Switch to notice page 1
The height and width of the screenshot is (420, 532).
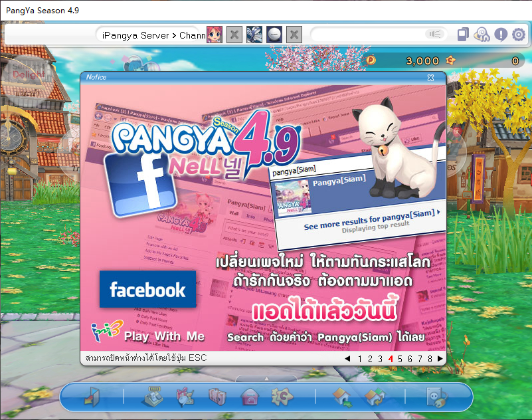359,359
